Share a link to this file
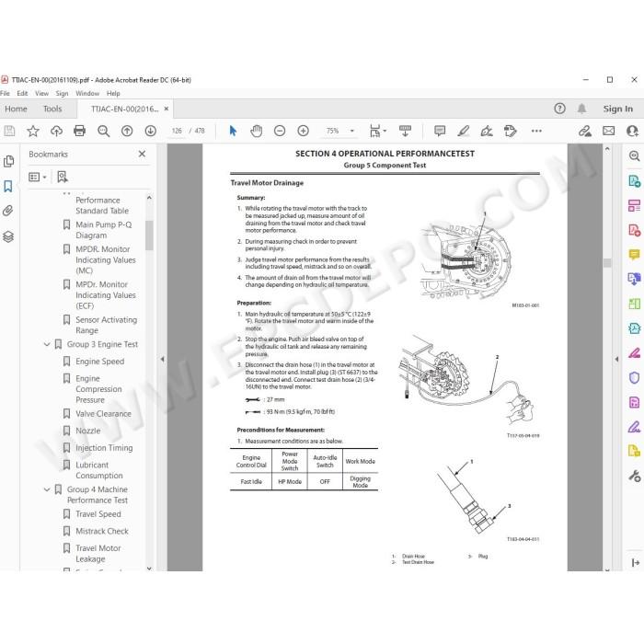Image resolution: width=644 pixels, height=644 pixels. (x=585, y=131)
